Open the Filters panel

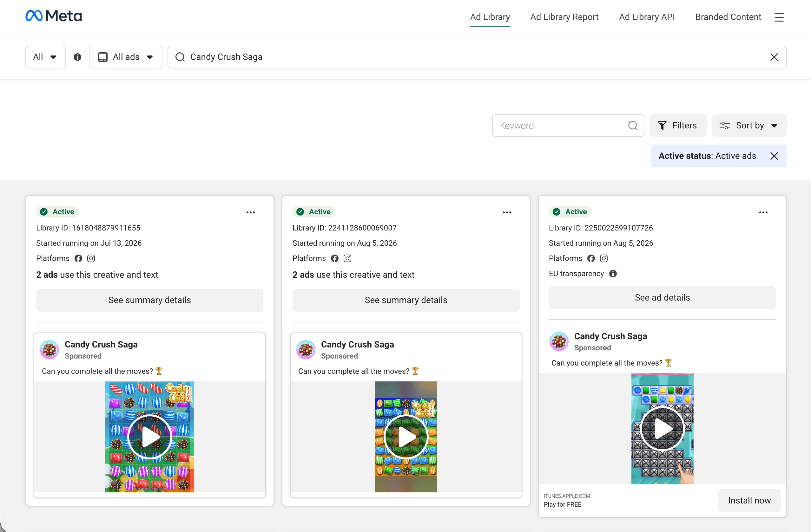click(678, 125)
